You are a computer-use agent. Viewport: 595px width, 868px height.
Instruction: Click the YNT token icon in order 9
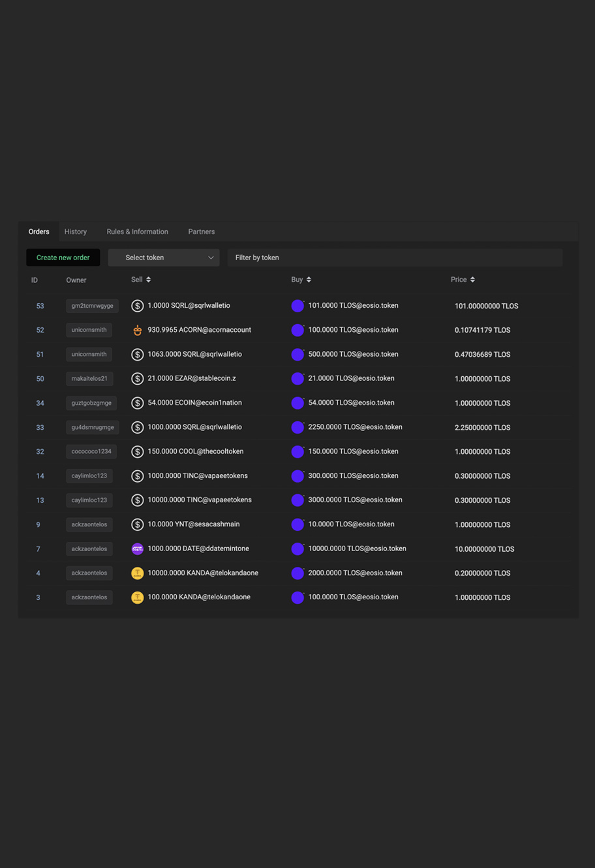[138, 524]
